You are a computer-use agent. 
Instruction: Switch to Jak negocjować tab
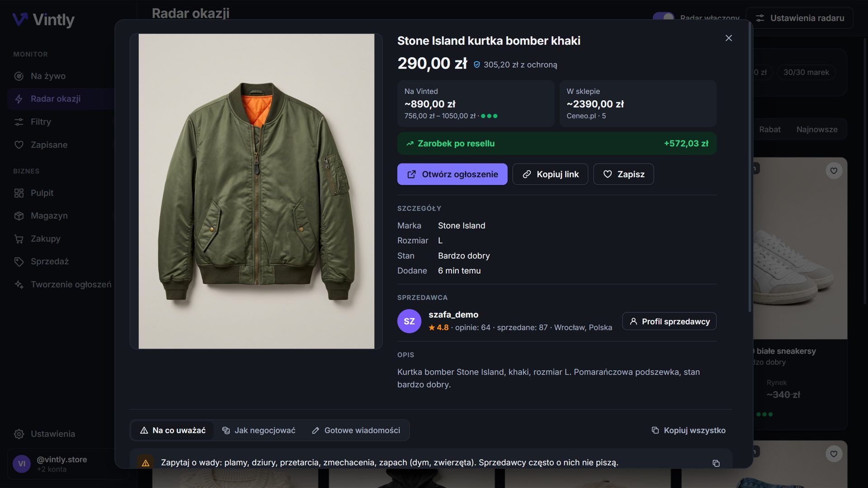coord(259,430)
